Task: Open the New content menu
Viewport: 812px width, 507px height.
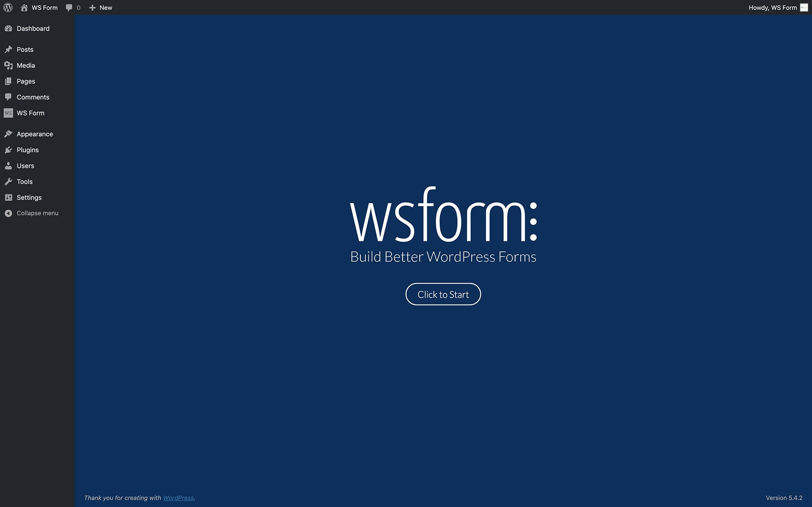Action: 100,7
